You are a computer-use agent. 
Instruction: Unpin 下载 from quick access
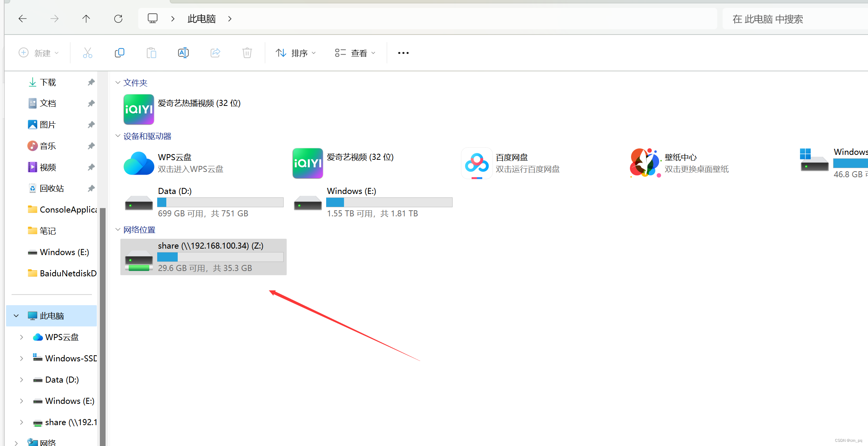click(x=91, y=82)
